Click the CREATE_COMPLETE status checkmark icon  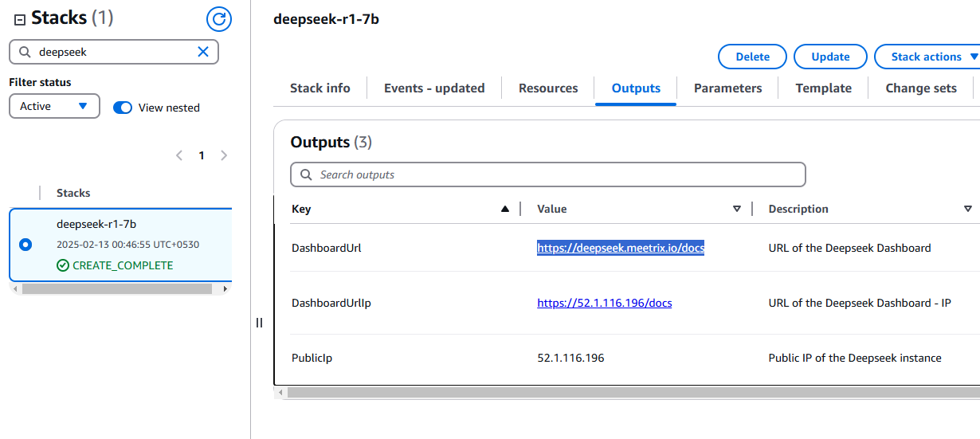(63, 265)
